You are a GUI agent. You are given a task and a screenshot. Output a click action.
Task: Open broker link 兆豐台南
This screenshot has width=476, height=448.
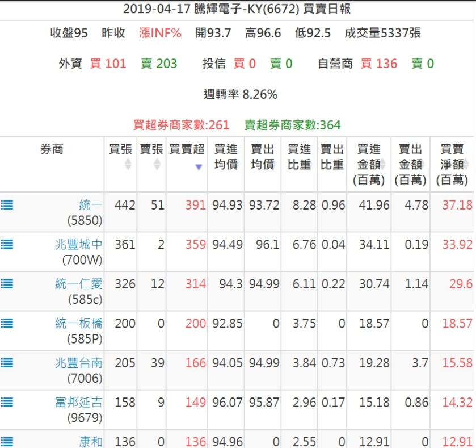[x=79, y=363]
